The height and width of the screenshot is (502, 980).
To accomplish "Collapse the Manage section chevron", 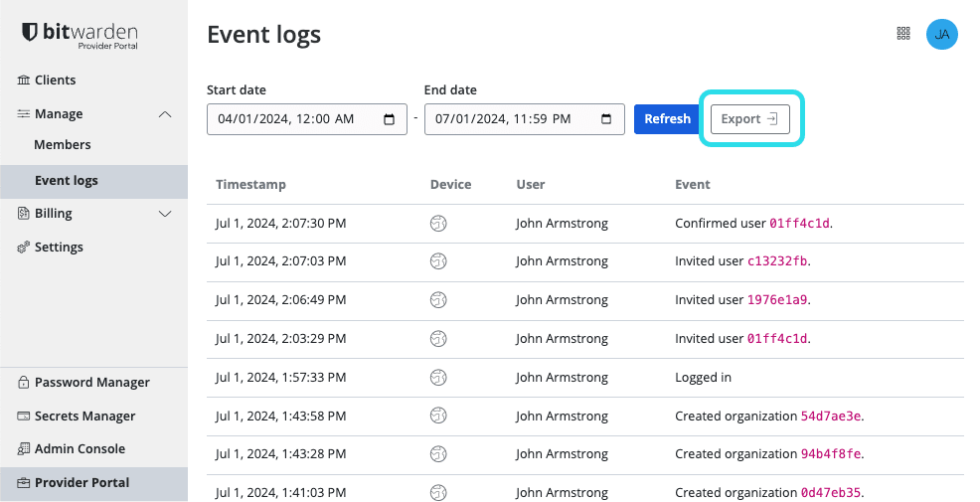I will [x=165, y=114].
